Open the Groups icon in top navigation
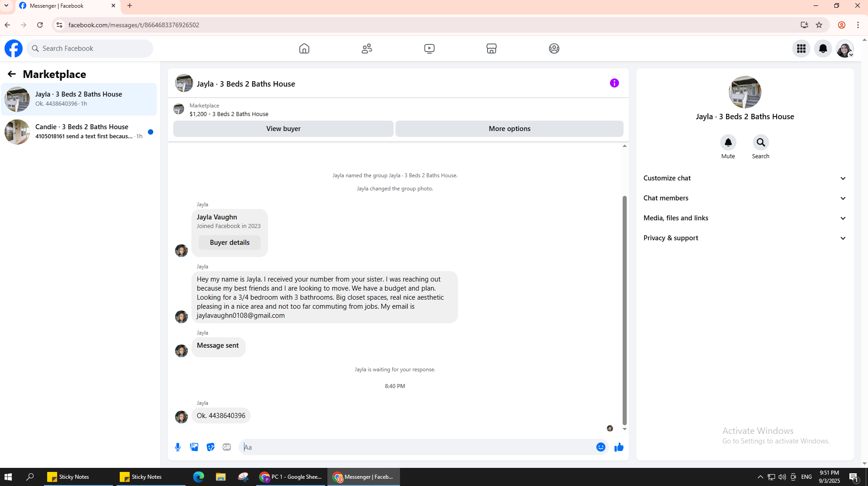This screenshot has height=486, width=868. click(x=554, y=49)
